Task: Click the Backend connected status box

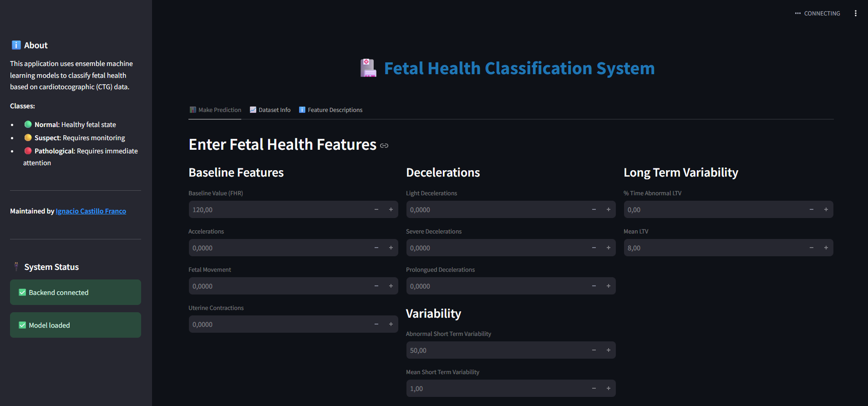Action: click(76, 292)
